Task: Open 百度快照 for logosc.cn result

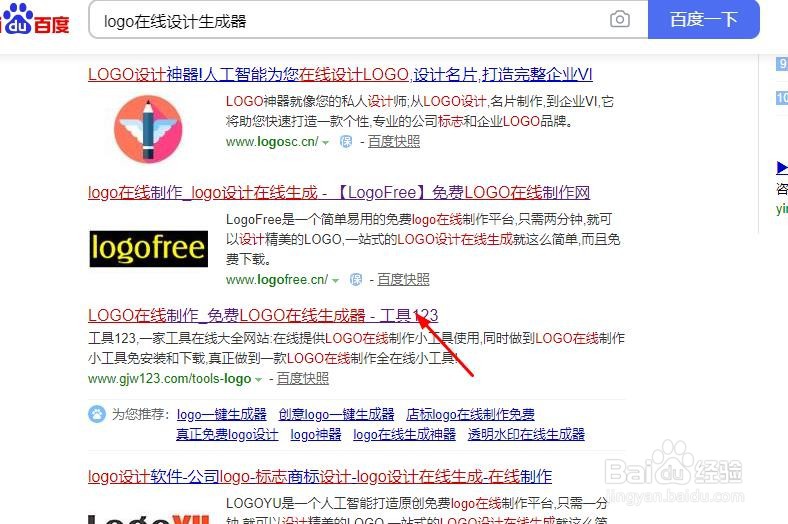Action: 394,142
